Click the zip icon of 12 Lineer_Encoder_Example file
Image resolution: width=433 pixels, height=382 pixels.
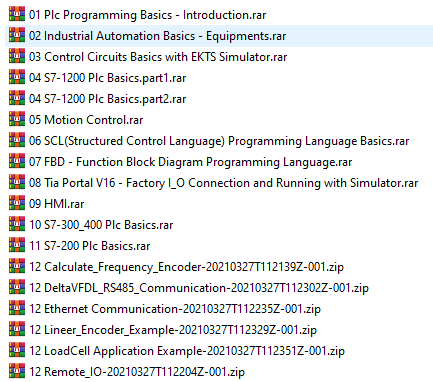[17, 329]
